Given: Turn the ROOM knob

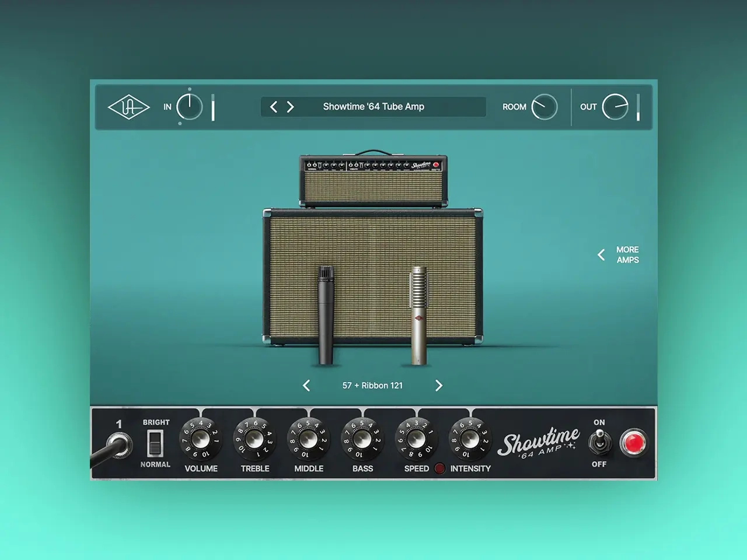Looking at the screenshot, I should click(x=544, y=107).
